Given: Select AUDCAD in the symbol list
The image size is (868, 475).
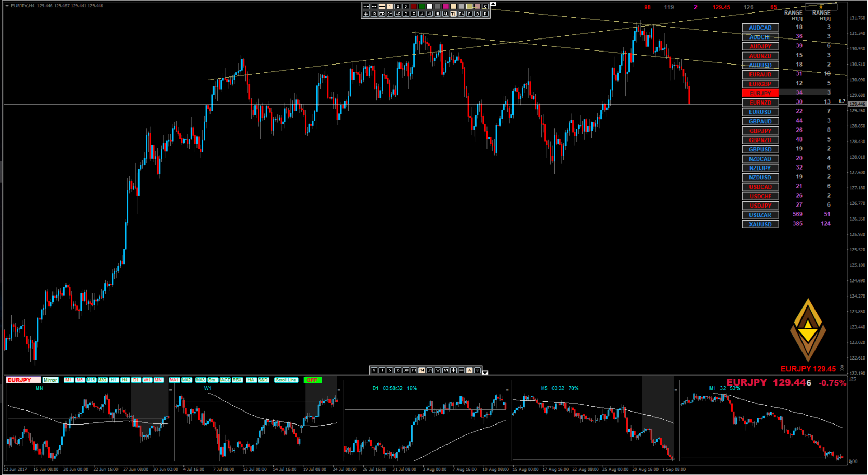Looking at the screenshot, I should (760, 28).
